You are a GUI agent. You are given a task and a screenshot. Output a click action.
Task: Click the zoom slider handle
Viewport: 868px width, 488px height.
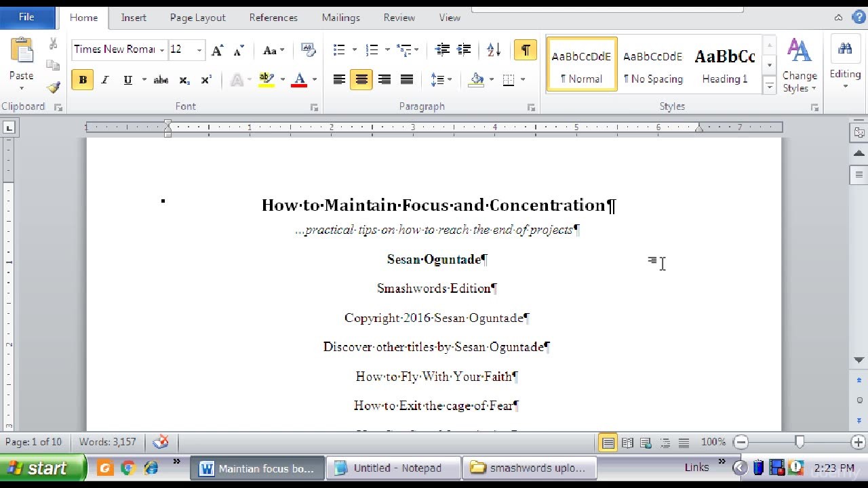click(x=800, y=443)
